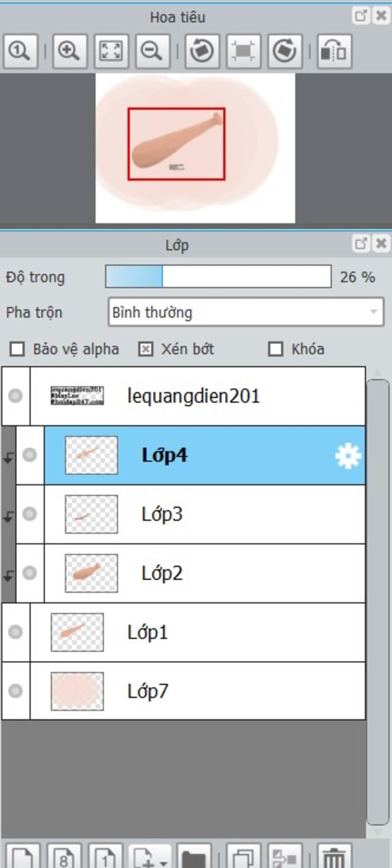Check the Khóa lock checkbox

(x=276, y=349)
